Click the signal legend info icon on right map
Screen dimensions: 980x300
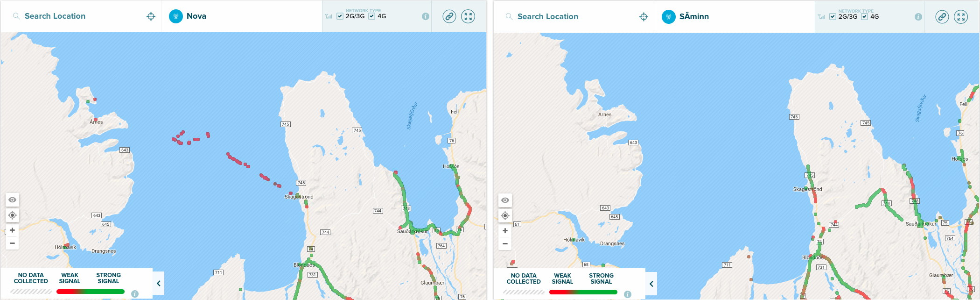(x=628, y=294)
